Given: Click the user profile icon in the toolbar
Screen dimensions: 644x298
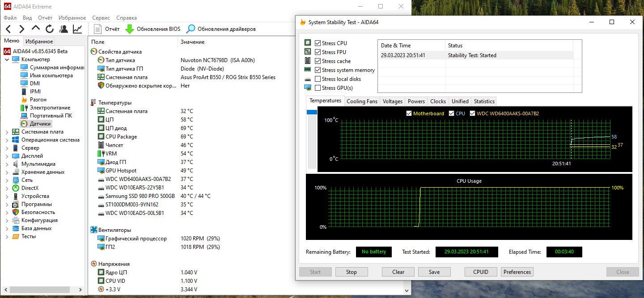Looking at the screenshot, I should [64, 29].
